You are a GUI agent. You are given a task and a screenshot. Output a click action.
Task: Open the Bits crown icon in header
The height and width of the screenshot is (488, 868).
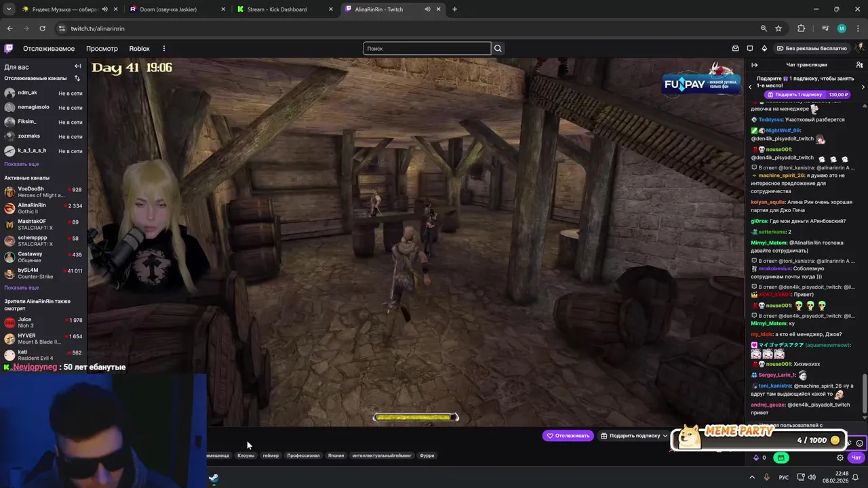[764, 48]
